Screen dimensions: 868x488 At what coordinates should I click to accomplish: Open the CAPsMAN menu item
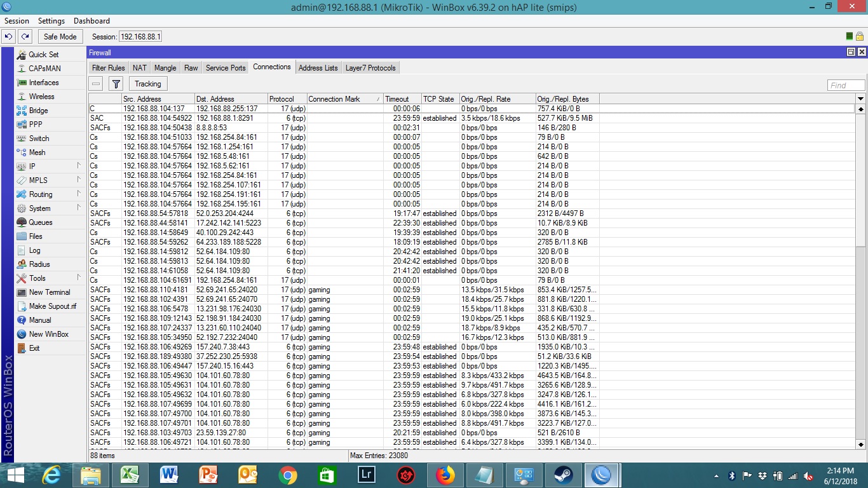[x=44, y=69]
